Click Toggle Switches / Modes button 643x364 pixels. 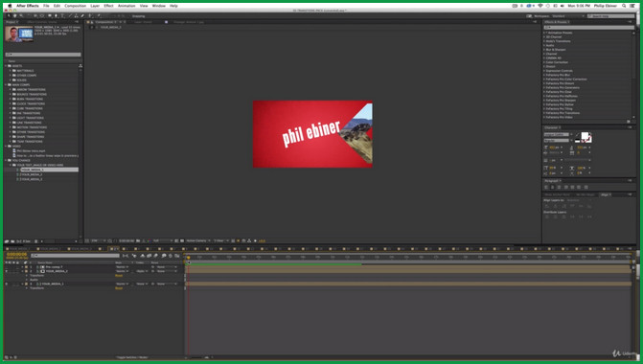(131, 357)
